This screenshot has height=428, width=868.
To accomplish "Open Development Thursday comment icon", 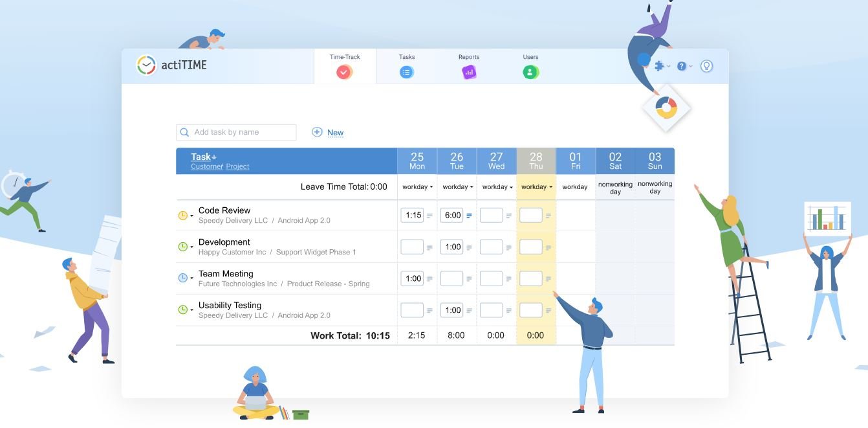I will 548,247.
